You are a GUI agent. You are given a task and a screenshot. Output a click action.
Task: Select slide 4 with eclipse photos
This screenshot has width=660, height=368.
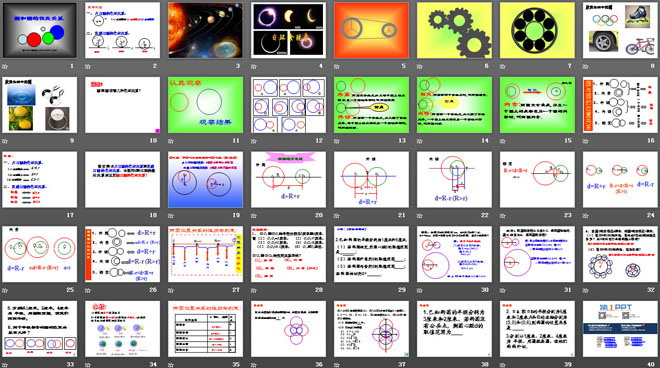point(288,30)
